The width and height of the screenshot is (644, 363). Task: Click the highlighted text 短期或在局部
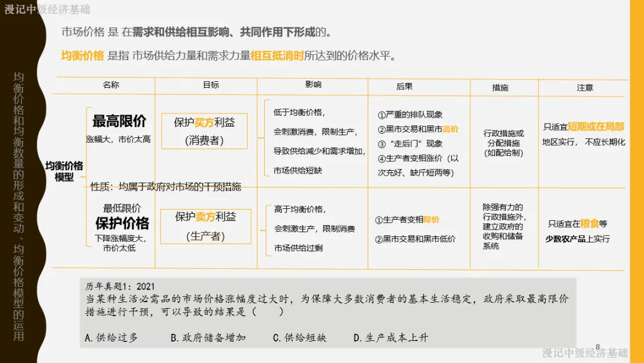tap(596, 127)
